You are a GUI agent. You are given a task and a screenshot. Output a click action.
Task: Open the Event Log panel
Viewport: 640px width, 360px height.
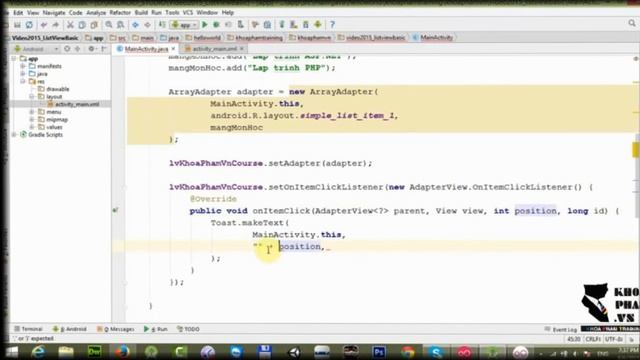pyautogui.click(x=561, y=329)
